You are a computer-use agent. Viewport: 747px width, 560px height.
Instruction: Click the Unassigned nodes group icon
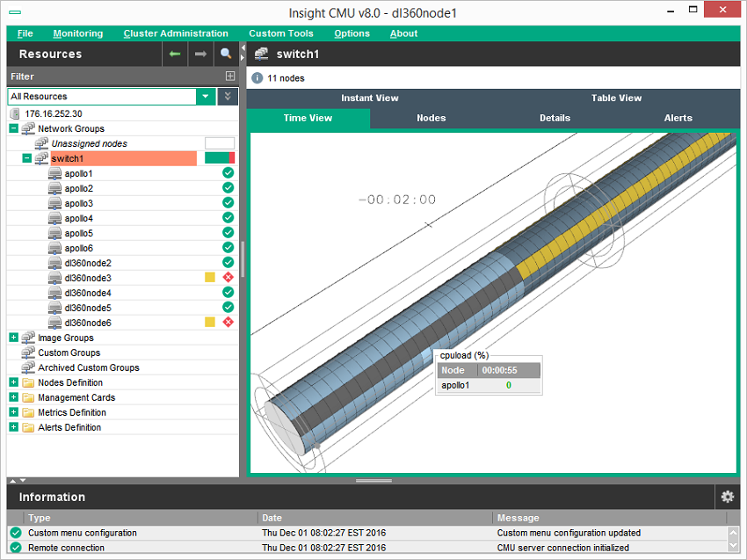tap(41, 143)
